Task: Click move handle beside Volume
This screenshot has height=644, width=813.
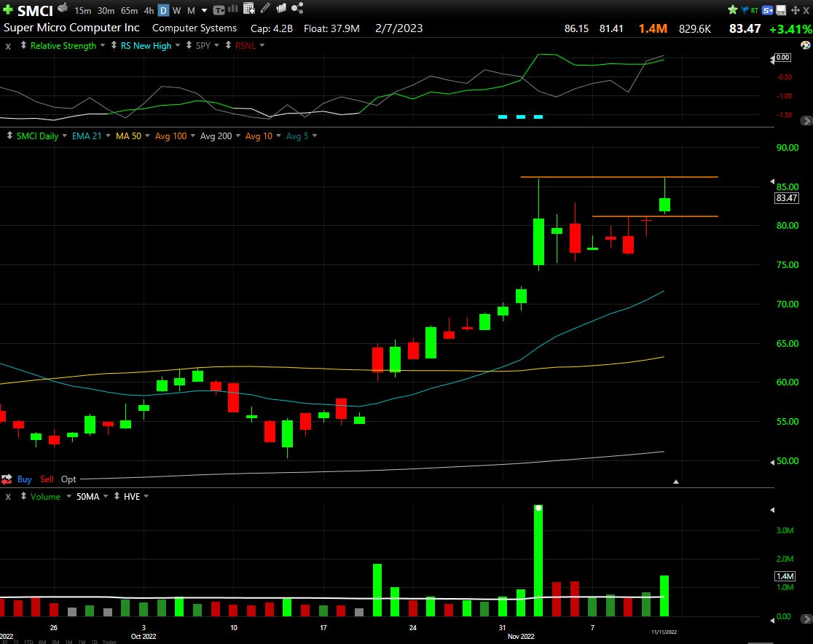Action: 23,496
